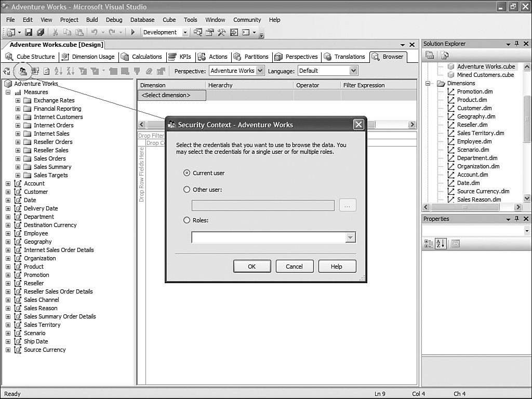
Task: Click the Properties icon in Solution Explorer toolbar
Action: [x=430, y=55]
